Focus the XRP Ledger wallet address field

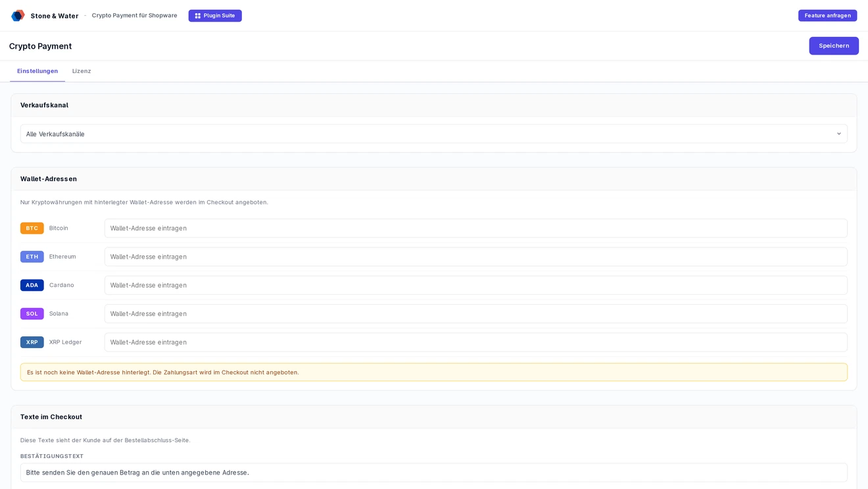click(476, 342)
